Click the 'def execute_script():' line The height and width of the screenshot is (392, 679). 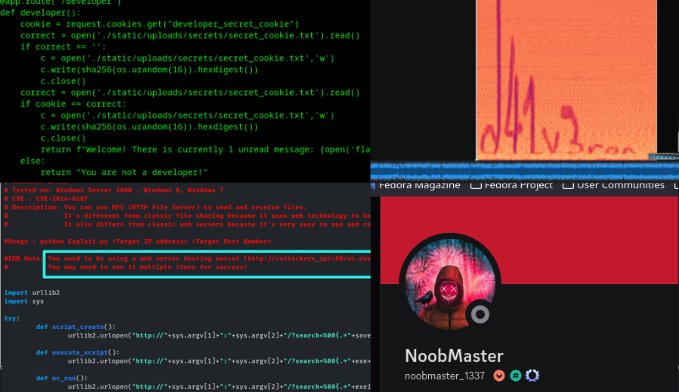[x=78, y=352]
